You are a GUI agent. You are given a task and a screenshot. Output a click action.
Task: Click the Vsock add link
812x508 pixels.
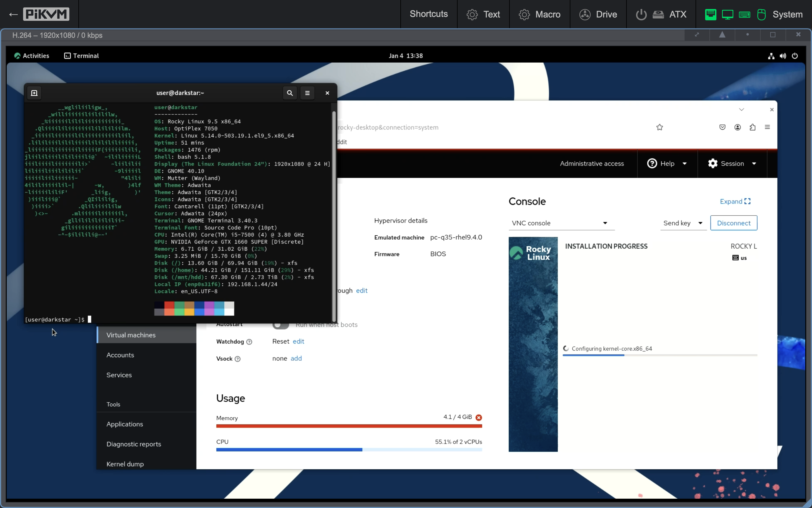[296, 358]
